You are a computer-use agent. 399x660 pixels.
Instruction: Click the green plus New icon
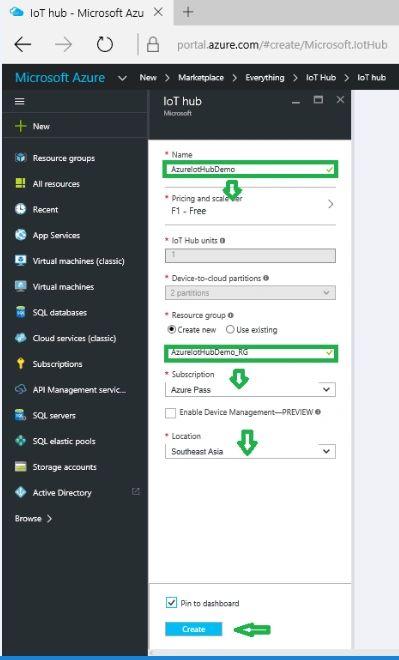(20, 126)
